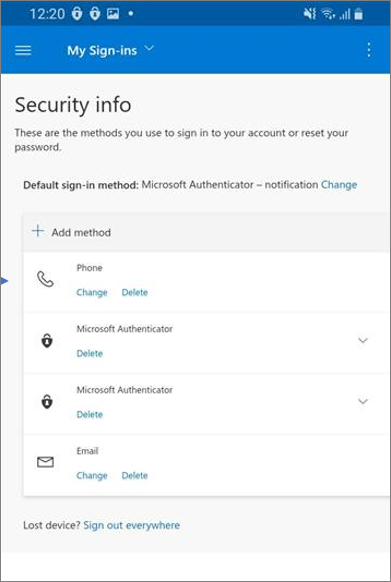Tap the plus icon beside Add method
The image size is (391, 582).
[x=38, y=232]
